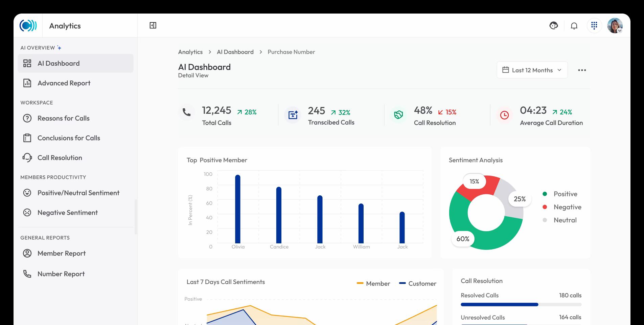Click the Top Positive Member title
The height and width of the screenshot is (325, 644).
pos(217,160)
